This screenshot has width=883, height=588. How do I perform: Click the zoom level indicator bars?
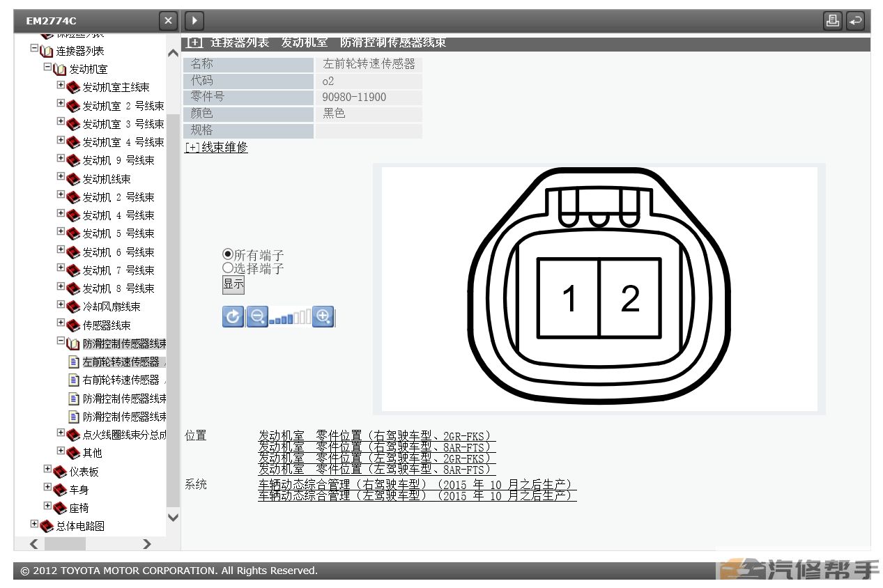(x=290, y=318)
